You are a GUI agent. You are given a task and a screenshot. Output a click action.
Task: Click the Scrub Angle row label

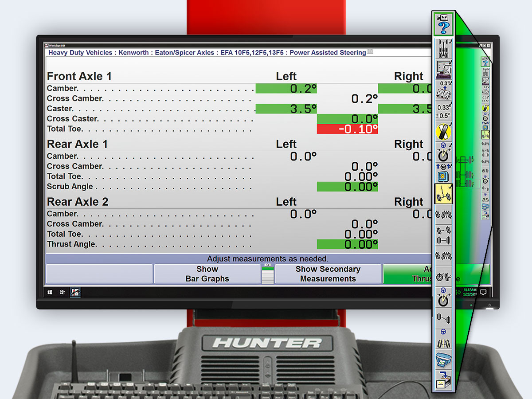[x=70, y=187]
